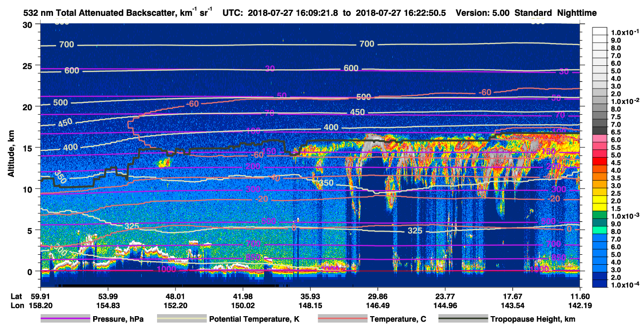This screenshot has width=644, height=330.
Task: Click the 7.5 colorbar label
Action: pos(616,116)
